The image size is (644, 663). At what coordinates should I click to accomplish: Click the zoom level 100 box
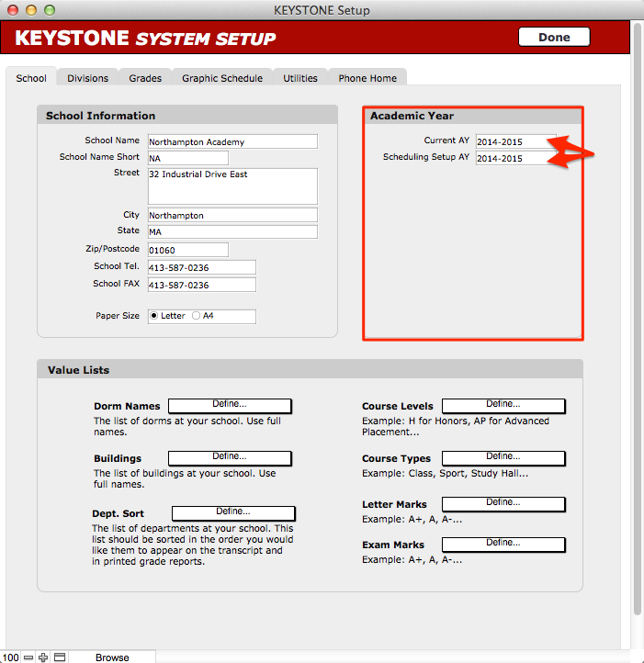(x=10, y=657)
